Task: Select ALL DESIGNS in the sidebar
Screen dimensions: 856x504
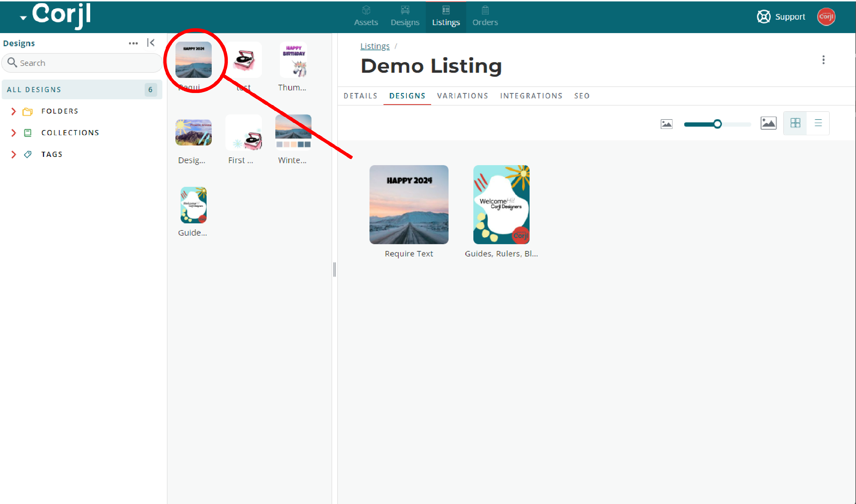Action: [x=34, y=89]
